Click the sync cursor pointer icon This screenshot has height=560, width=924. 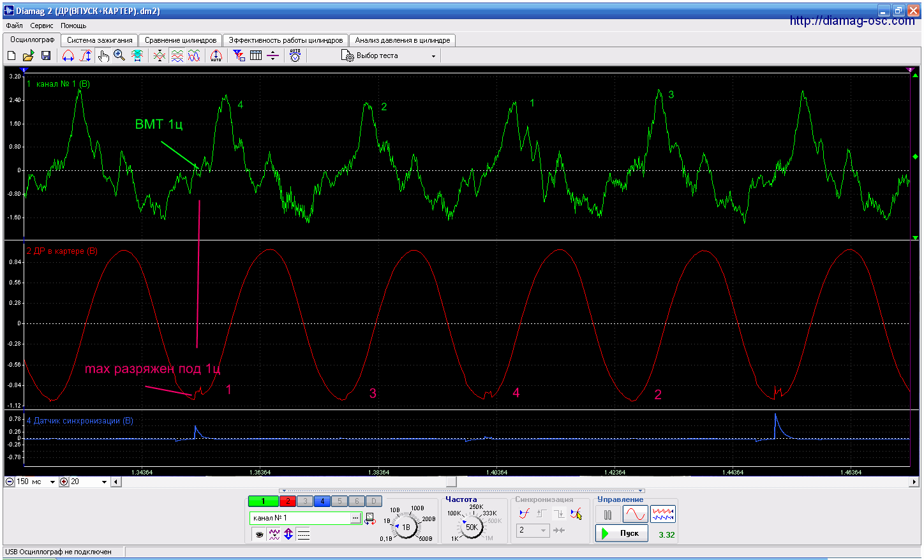[576, 513]
